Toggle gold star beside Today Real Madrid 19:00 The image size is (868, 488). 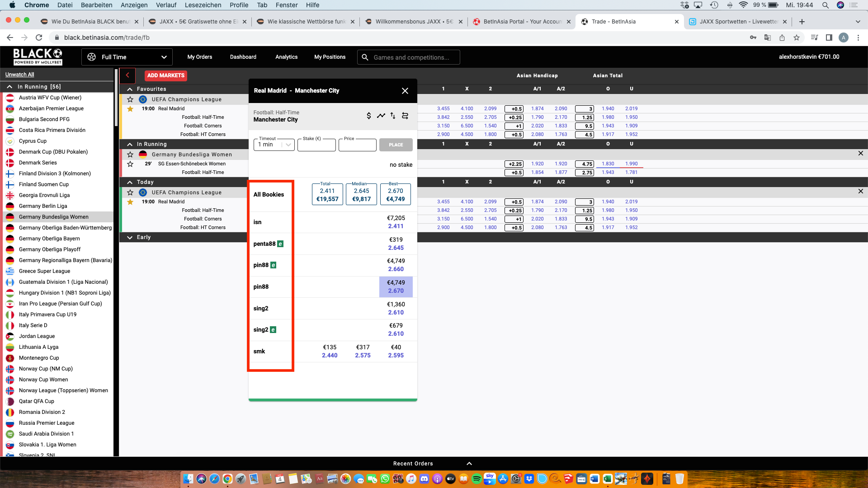pyautogui.click(x=130, y=202)
